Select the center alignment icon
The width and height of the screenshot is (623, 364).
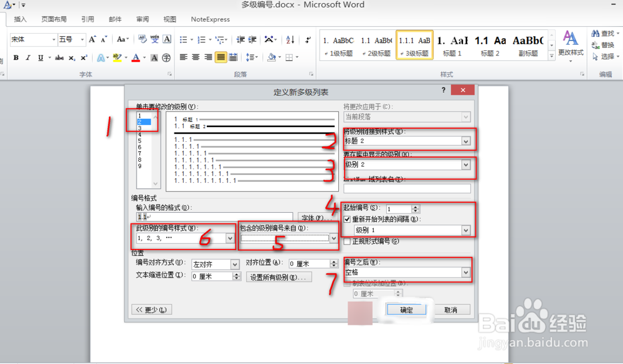(x=196, y=58)
